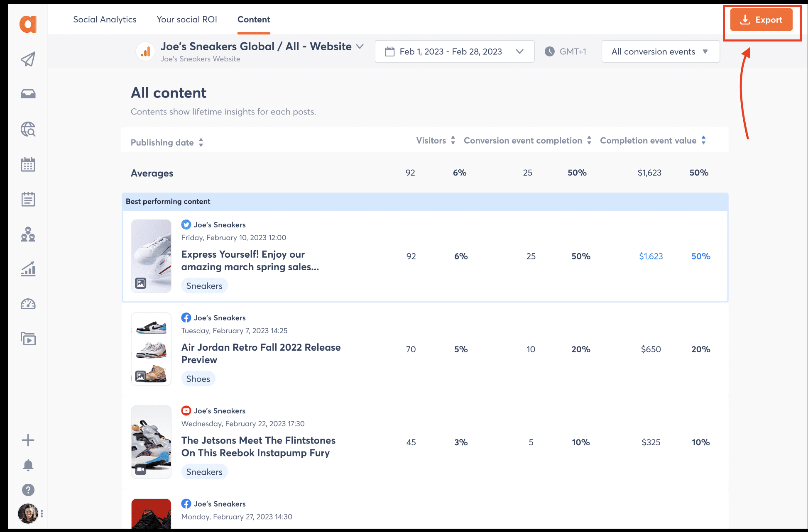Click 'Tuesday, February 7, 2023 14:25' date
This screenshot has width=808, height=532.
[234, 330]
